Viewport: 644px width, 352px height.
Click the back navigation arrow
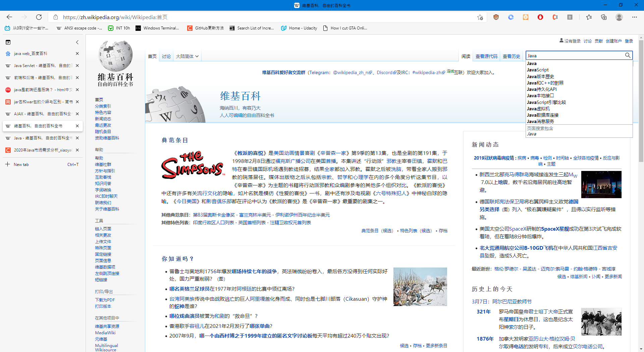pyautogui.click(x=9, y=17)
